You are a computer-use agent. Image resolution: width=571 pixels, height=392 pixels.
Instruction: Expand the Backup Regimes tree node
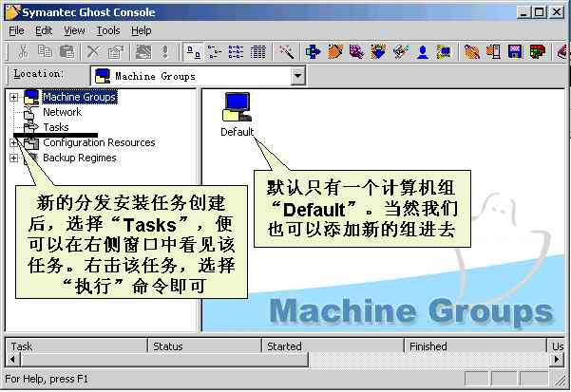point(13,159)
